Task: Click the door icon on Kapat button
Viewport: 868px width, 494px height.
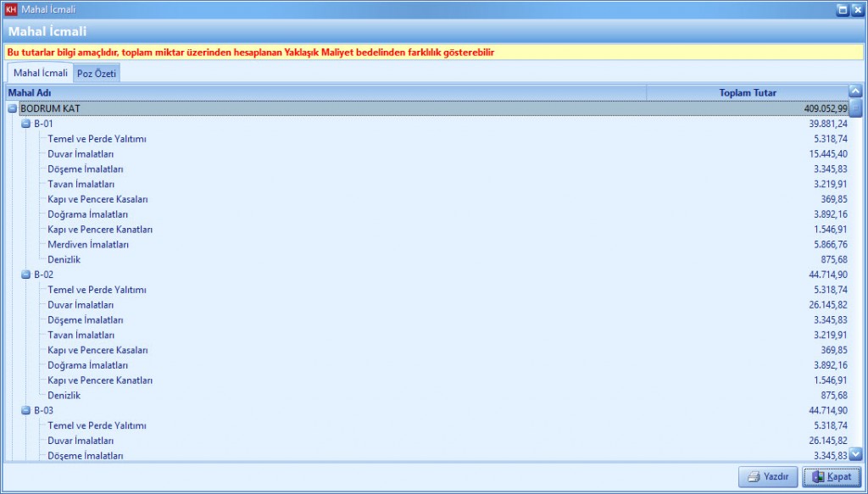Action: pyautogui.click(x=817, y=477)
